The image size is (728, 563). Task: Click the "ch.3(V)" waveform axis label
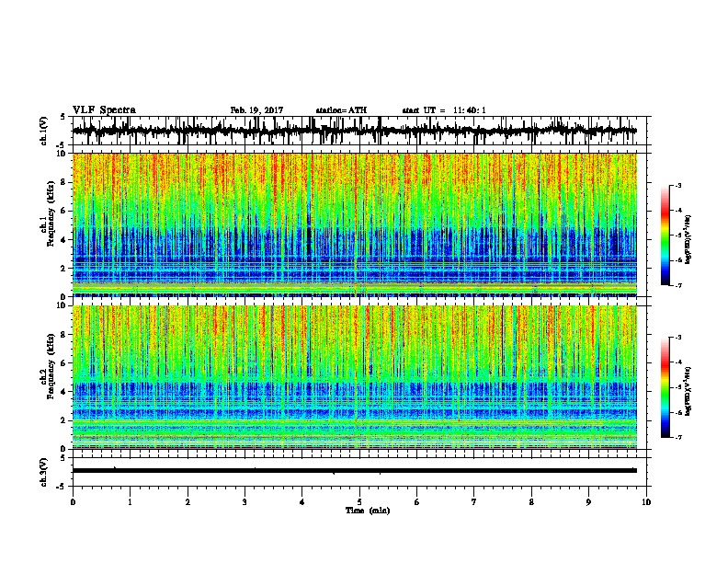tap(44, 472)
